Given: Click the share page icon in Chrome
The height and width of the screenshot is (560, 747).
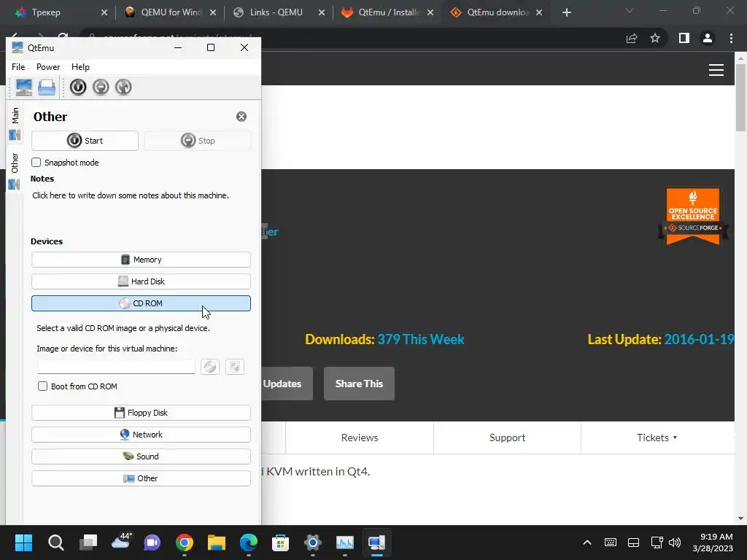Looking at the screenshot, I should click(x=632, y=38).
